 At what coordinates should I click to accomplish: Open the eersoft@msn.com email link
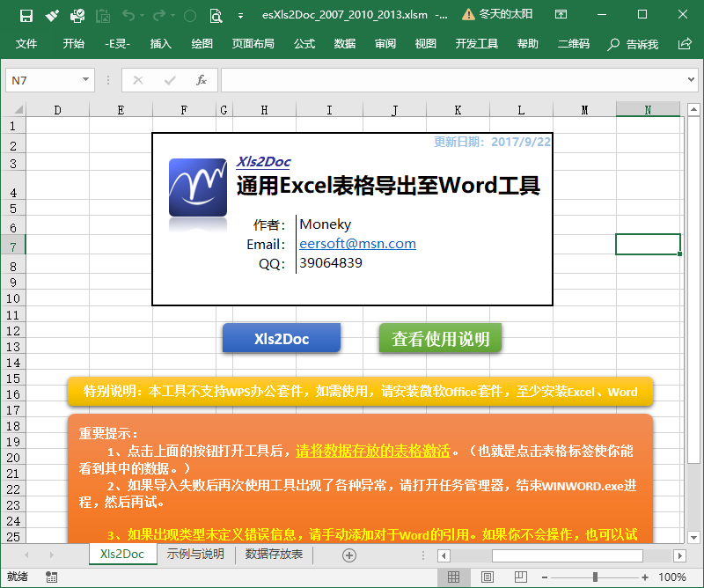[x=357, y=244]
